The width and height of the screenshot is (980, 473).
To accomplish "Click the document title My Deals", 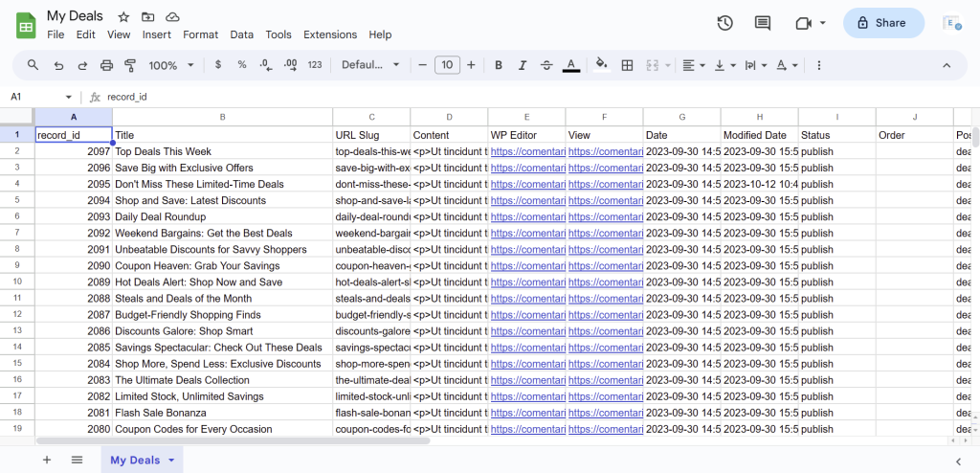I will 75,16.
